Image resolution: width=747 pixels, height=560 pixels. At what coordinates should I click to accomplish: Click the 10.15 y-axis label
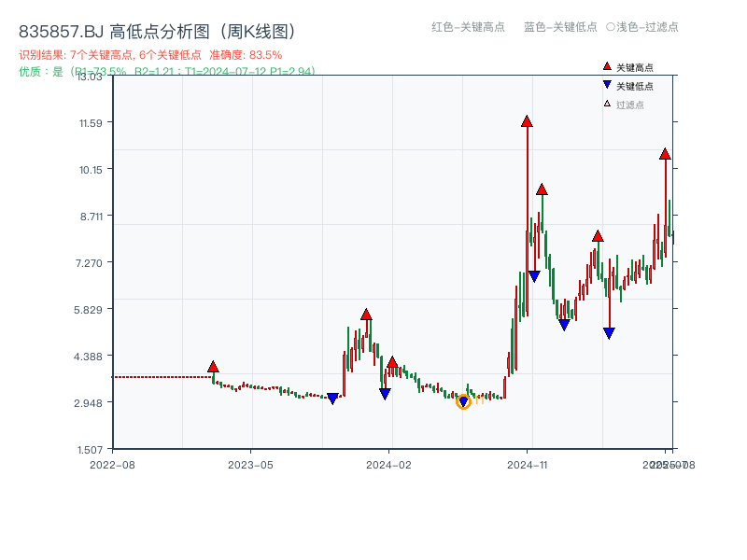click(91, 170)
